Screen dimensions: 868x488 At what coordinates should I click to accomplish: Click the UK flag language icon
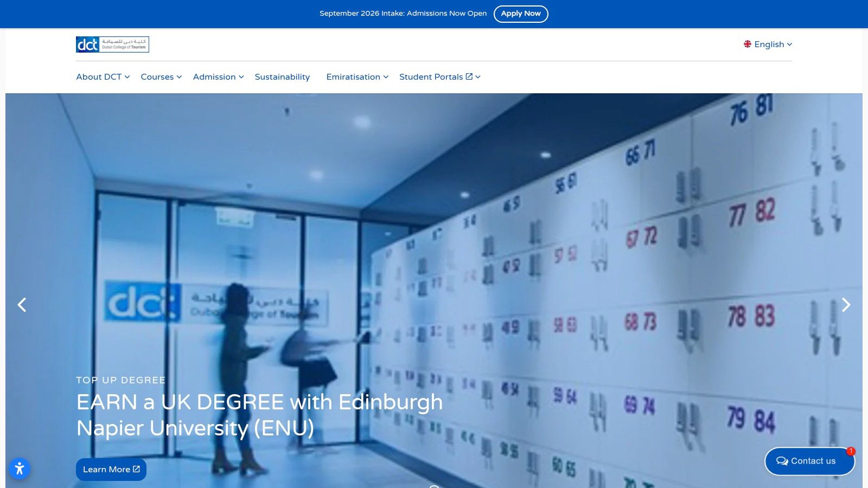[x=748, y=44]
